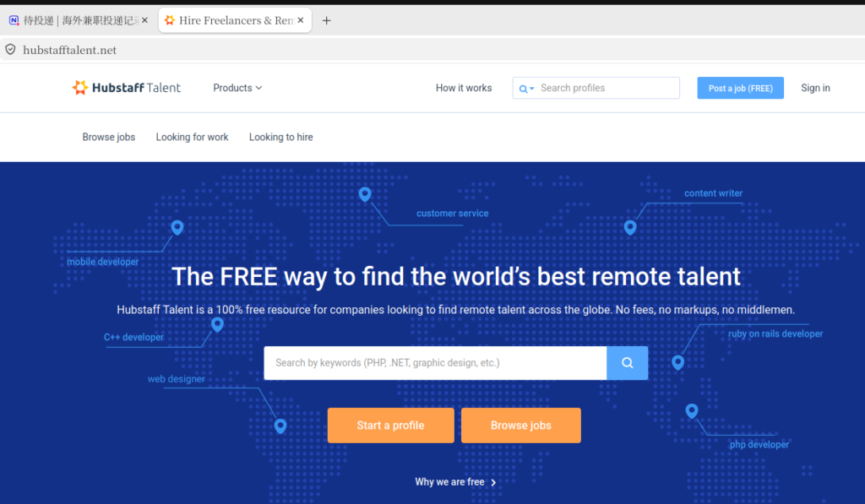The image size is (865, 504).
Task: Click the map pin near content writer
Action: 630,227
